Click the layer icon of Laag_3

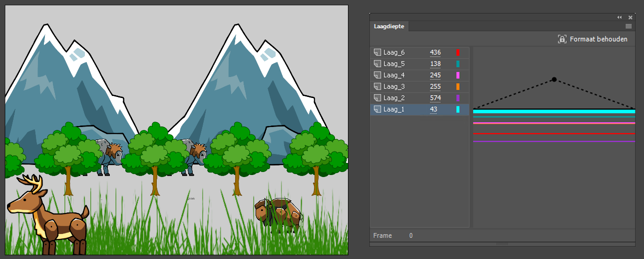[x=377, y=86]
